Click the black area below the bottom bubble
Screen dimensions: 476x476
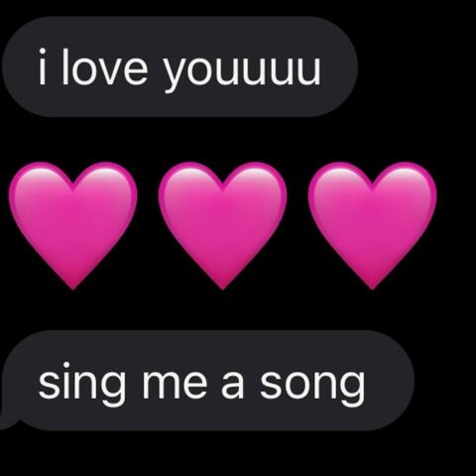[x=238, y=454]
